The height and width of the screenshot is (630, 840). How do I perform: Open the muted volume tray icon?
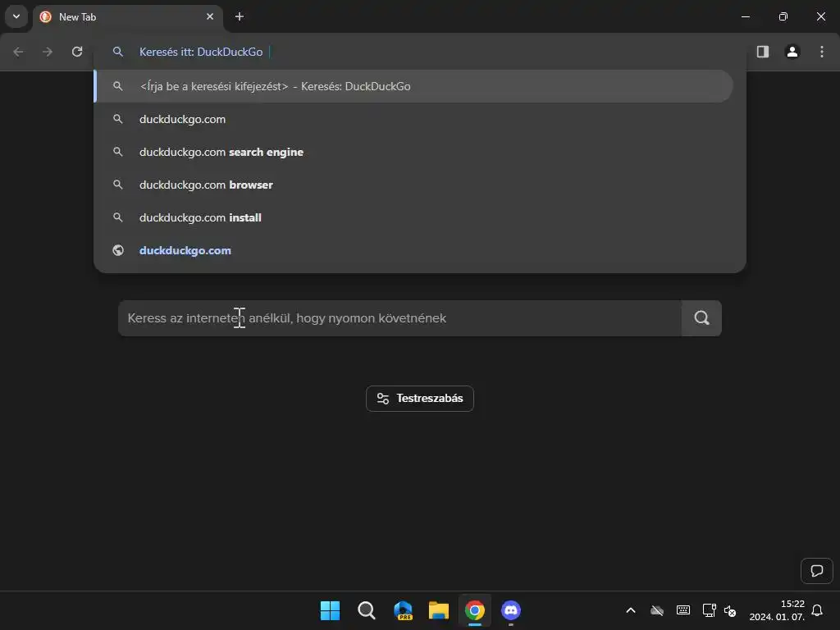pos(729,610)
